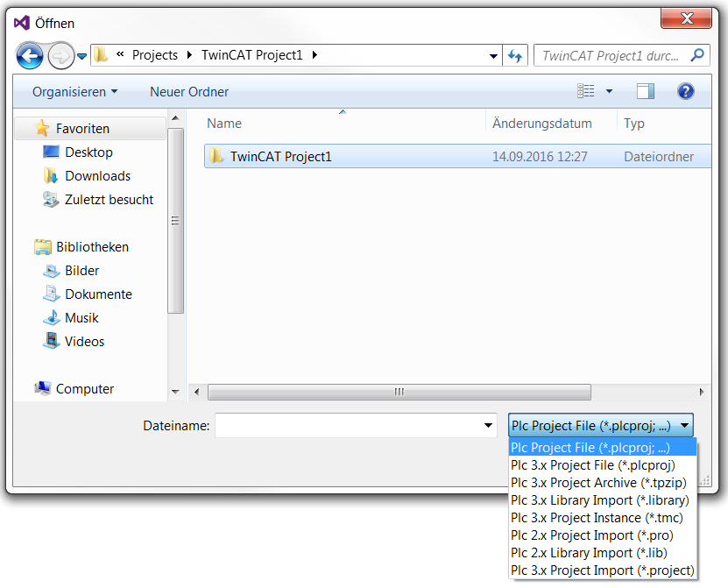Screen dimensions: 728x588
Task: Expand arrow after Projects breadcrumb
Action: (x=189, y=55)
